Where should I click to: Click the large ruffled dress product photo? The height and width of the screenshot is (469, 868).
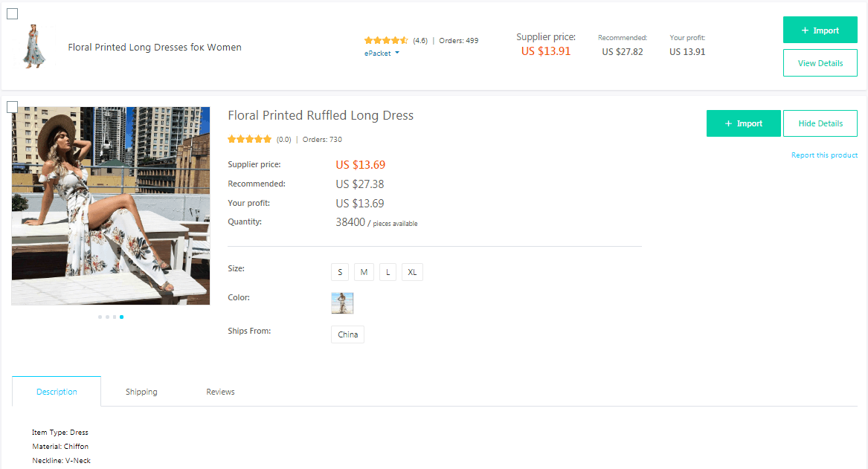[110, 206]
